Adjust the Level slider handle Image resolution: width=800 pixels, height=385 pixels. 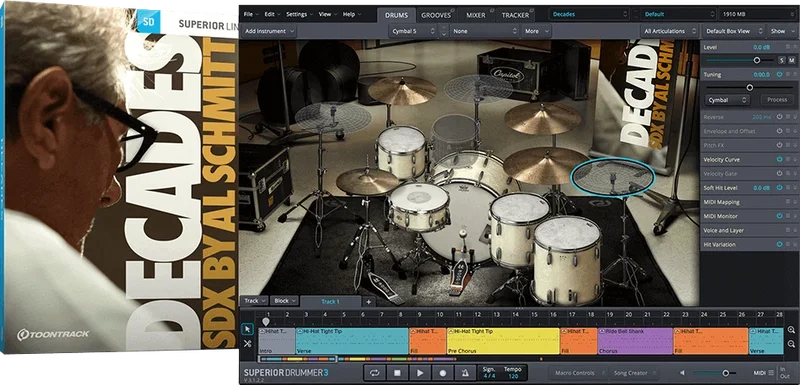pos(757,60)
